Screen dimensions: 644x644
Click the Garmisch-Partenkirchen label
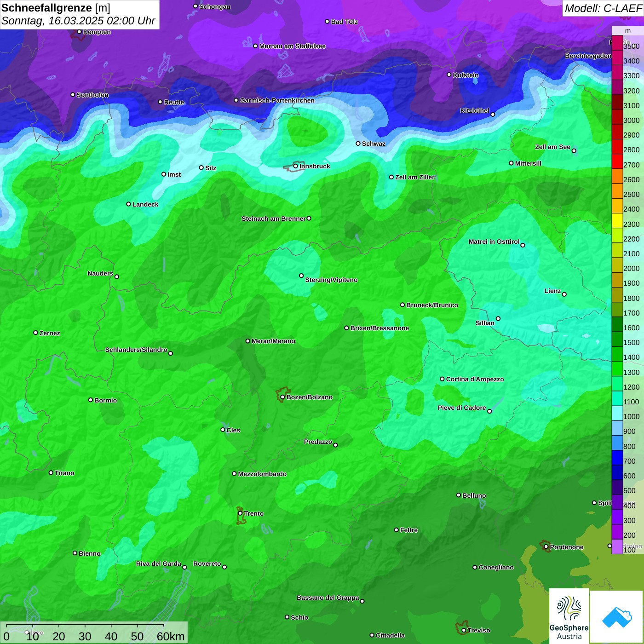[x=277, y=100]
